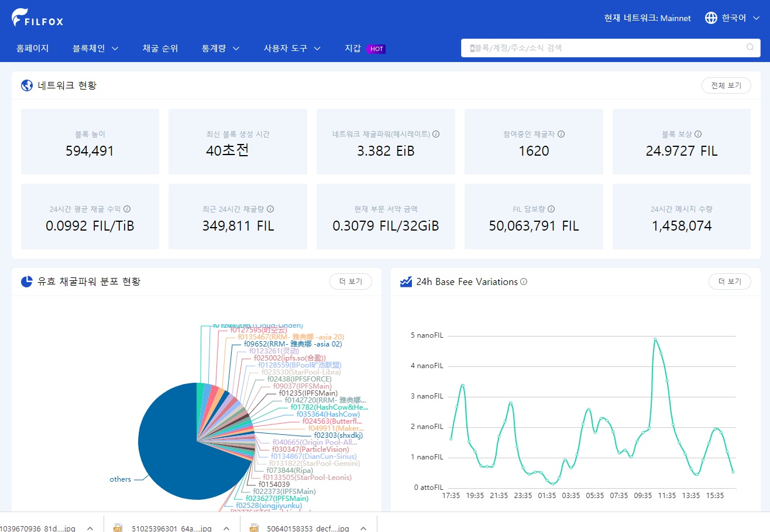Click the FILFOX logo icon
770x532 pixels.
coord(19,17)
